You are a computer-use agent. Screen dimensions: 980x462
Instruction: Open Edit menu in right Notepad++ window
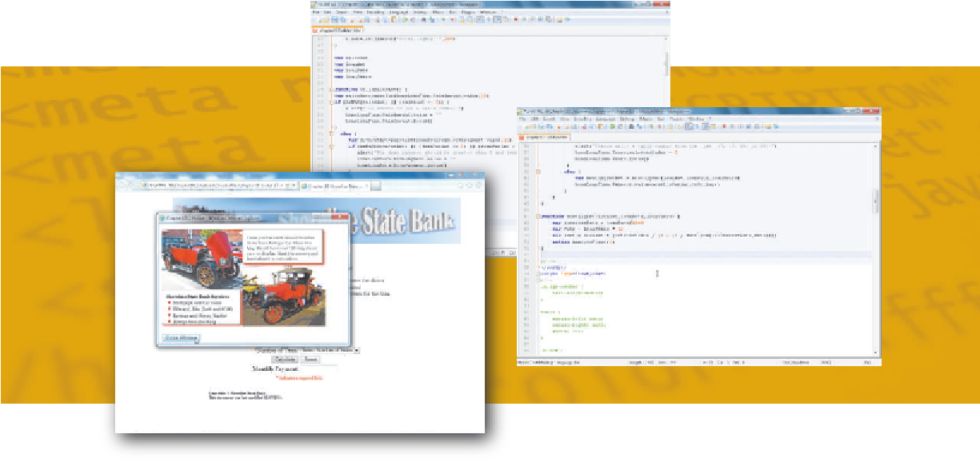pyautogui.click(x=534, y=118)
